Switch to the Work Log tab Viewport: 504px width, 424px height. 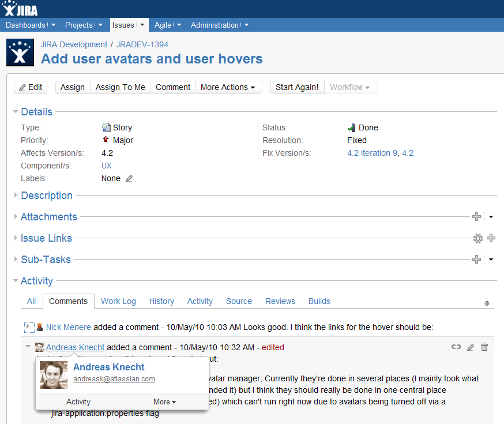pos(118,301)
